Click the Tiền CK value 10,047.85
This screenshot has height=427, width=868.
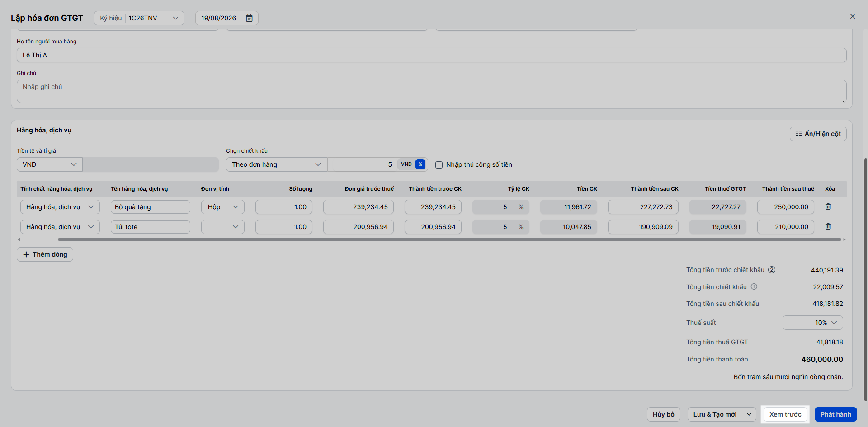(569, 227)
